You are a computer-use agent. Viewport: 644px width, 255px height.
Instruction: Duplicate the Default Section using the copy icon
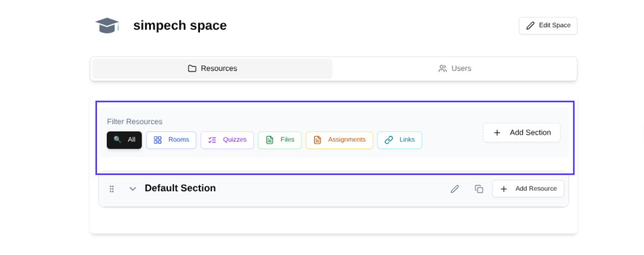(479, 189)
